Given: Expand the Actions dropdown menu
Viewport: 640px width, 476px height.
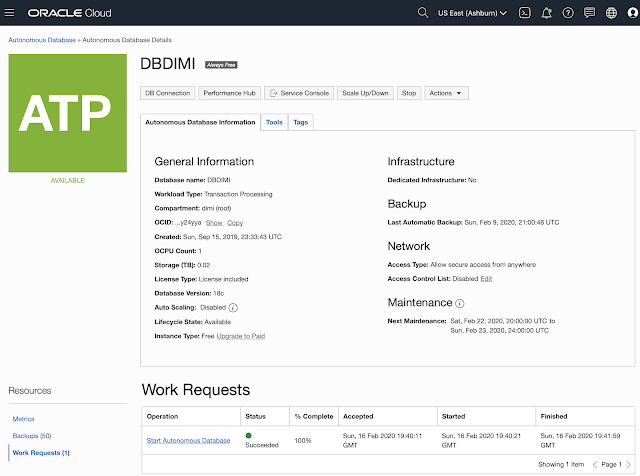Looking at the screenshot, I should click(x=446, y=93).
